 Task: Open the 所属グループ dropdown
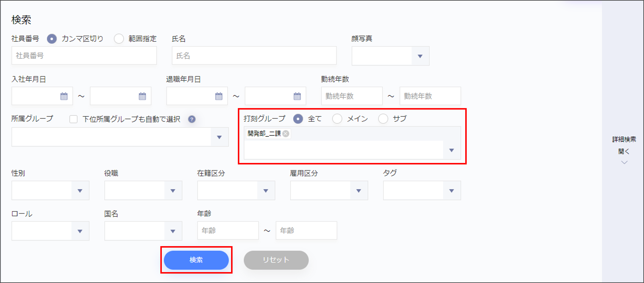pos(219,137)
